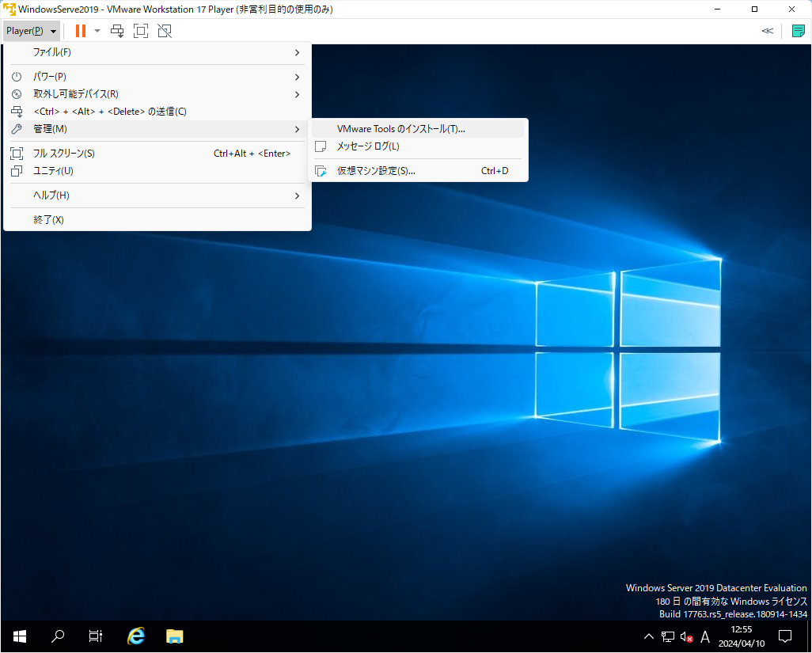The height and width of the screenshot is (653, 812).
Task: Click the Unity mode toolbar icon
Action: click(165, 31)
